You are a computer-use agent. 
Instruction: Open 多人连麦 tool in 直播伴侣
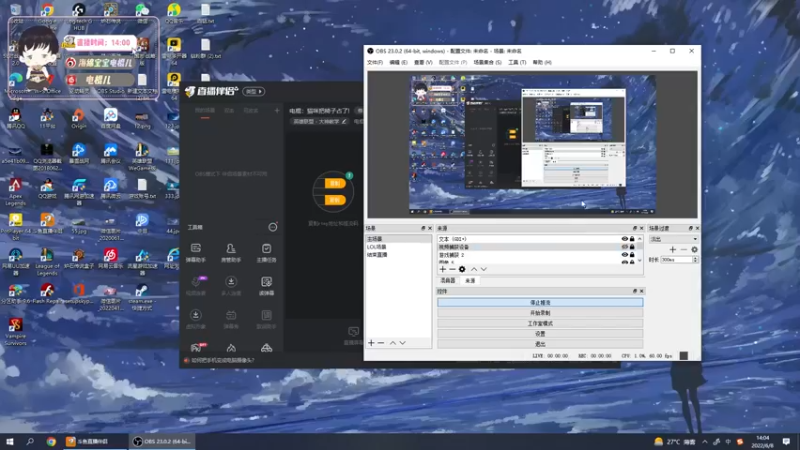tap(231, 286)
